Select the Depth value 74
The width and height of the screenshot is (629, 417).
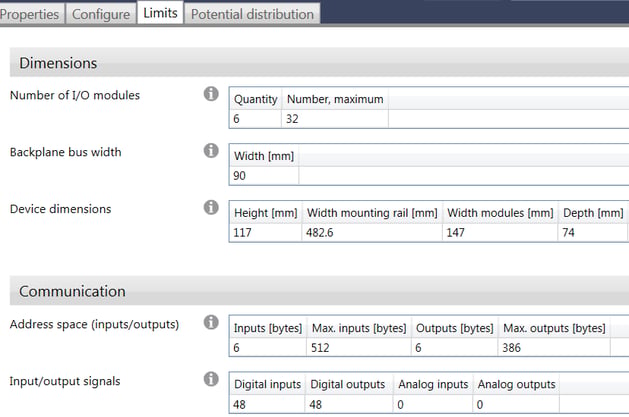[592, 233]
